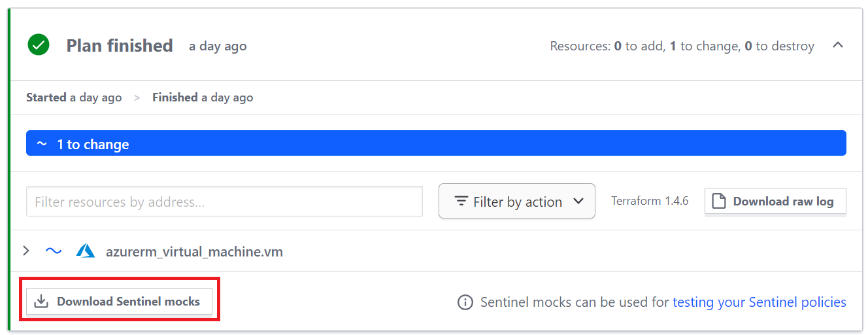Screen dimensions: 868x335
Task: Click Download raw log button
Action: coord(775,202)
